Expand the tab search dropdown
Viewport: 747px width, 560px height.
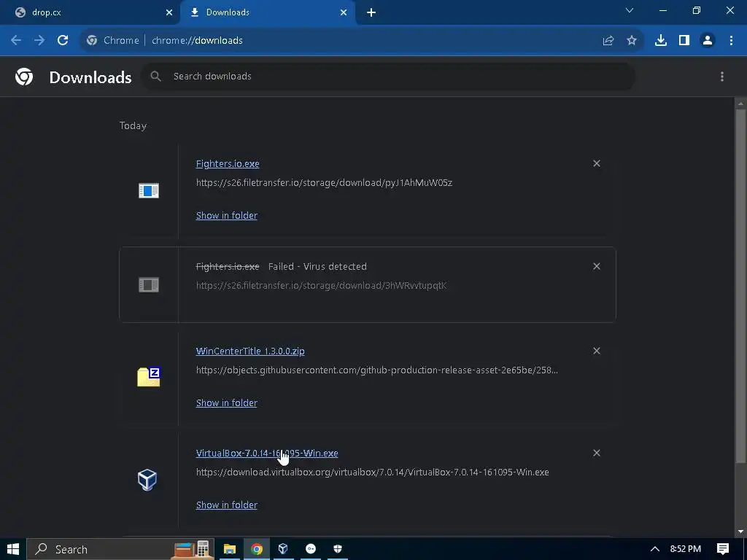(x=630, y=10)
